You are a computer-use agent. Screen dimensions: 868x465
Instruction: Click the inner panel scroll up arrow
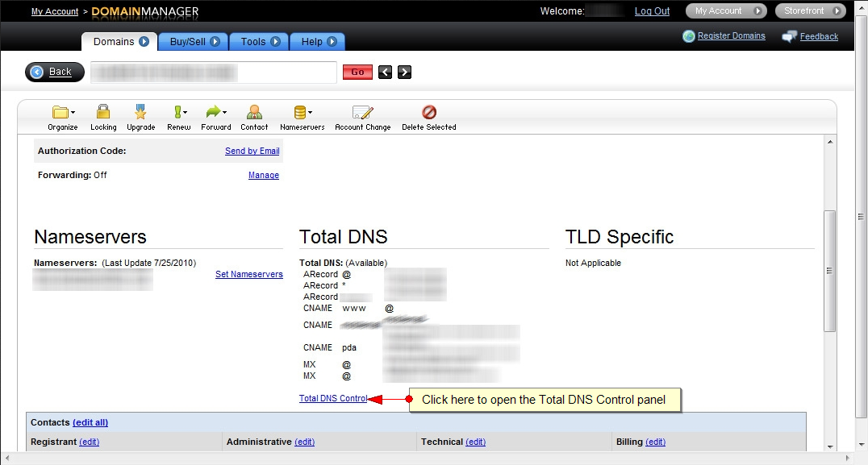click(x=830, y=142)
